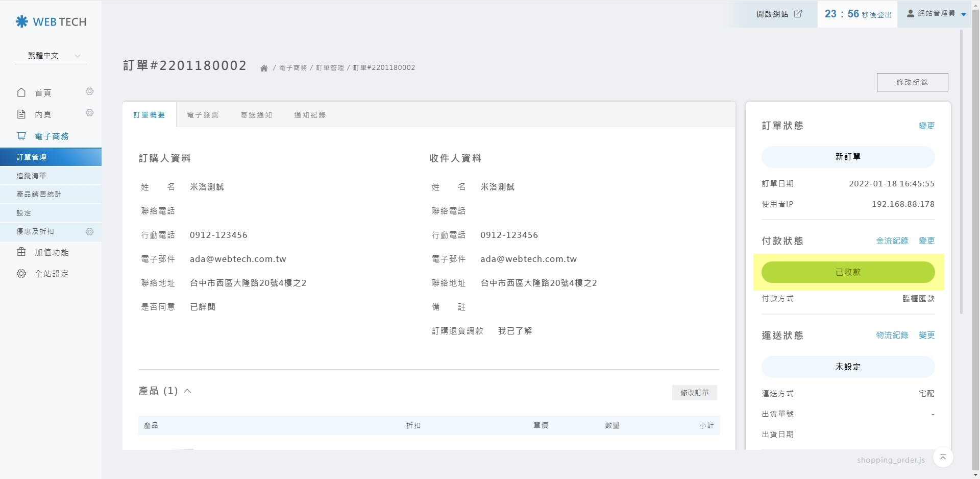Select 追蹤清單 in the sidebar
This screenshot has width=980, height=479.
click(32, 176)
